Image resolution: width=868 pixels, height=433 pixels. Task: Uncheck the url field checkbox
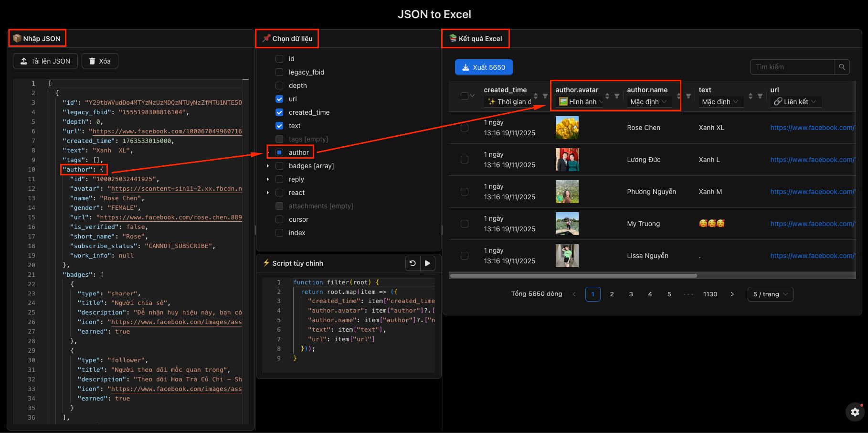(279, 99)
